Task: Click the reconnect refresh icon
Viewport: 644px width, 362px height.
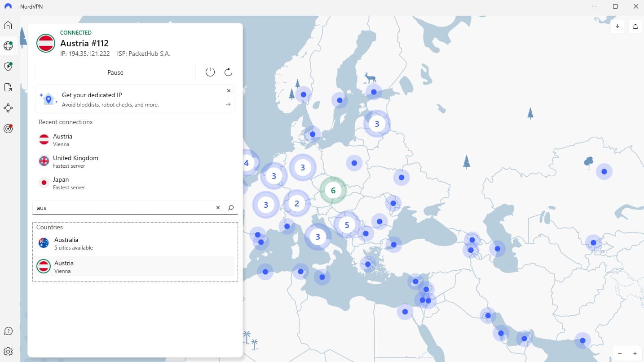Action: [228, 72]
